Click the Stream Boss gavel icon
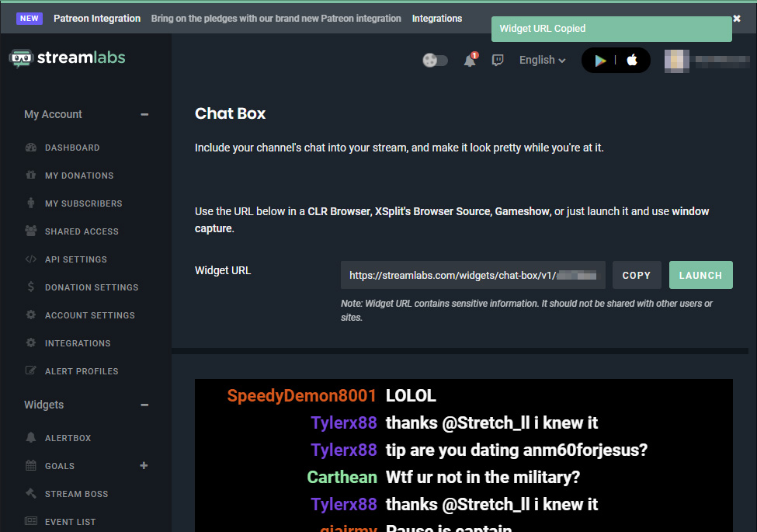This screenshot has width=757, height=532. point(31,493)
